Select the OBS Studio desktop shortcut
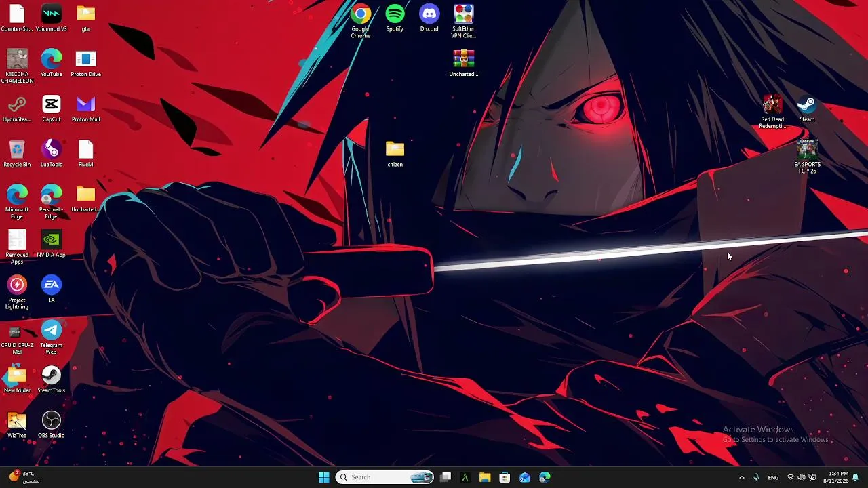Image resolution: width=868 pixels, height=488 pixels. point(52,425)
